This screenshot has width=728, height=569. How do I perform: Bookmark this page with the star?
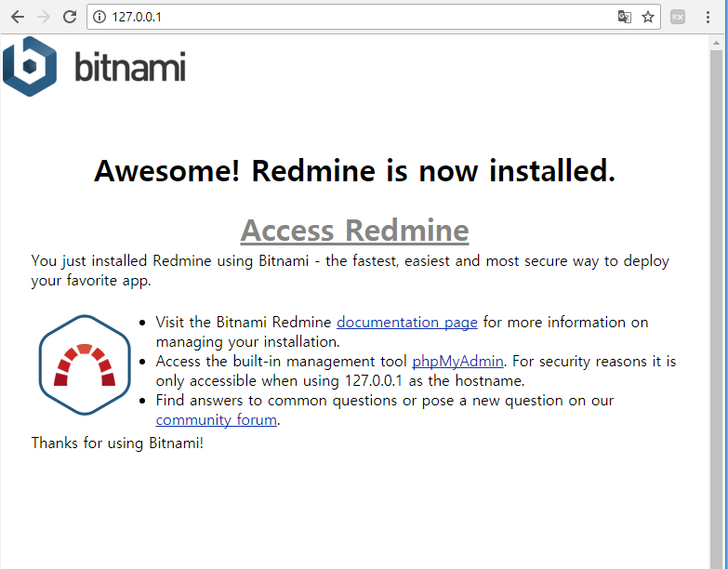tap(648, 17)
